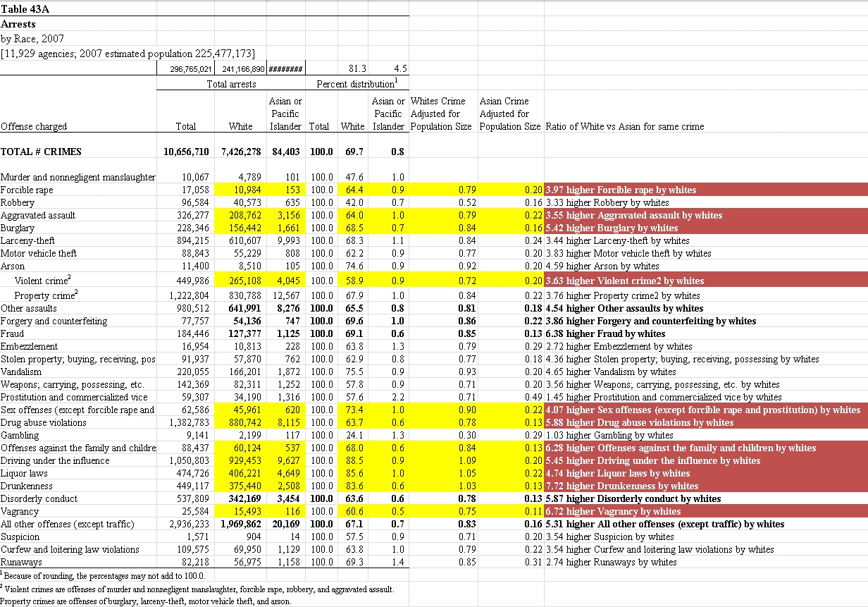Image resolution: width=868 pixels, height=607 pixels.
Task: Select '3.97 higher Forcible rape by whites'
Action: click(621, 190)
